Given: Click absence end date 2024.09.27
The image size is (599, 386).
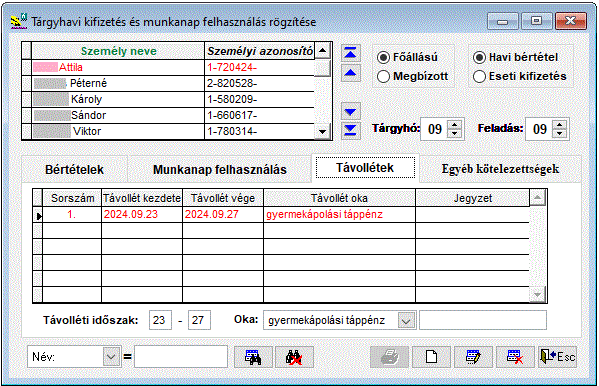Looking at the screenshot, I should [x=223, y=214].
